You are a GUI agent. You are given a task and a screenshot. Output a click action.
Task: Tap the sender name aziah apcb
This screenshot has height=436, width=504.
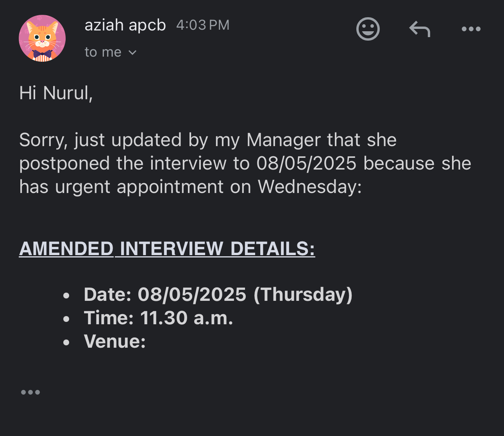[x=125, y=25]
